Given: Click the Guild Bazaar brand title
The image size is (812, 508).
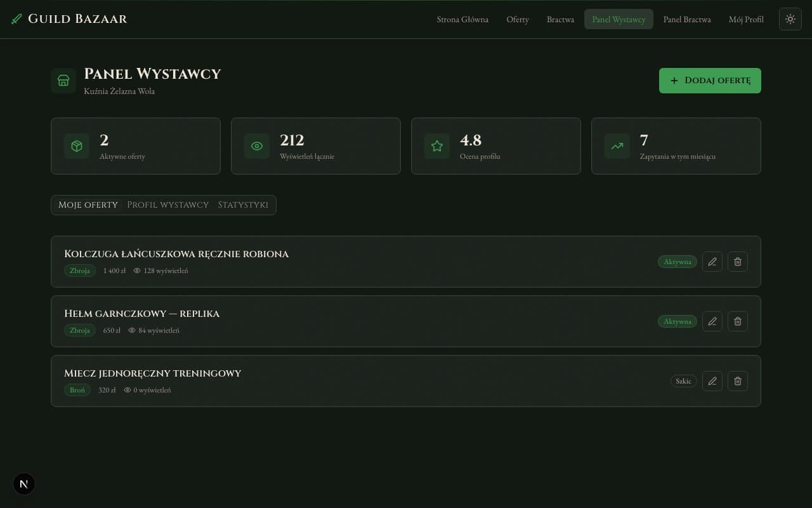Looking at the screenshot, I should [x=77, y=19].
